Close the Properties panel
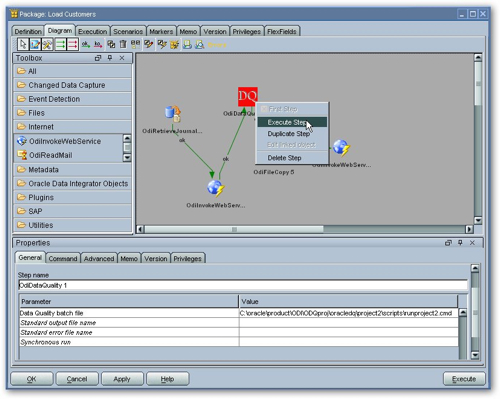500x399 pixels. pos(472,243)
